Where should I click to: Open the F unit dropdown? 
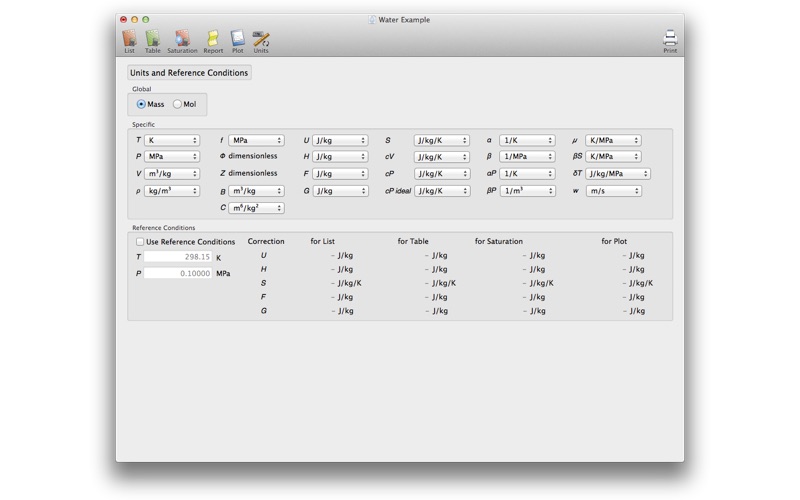pyautogui.click(x=340, y=174)
